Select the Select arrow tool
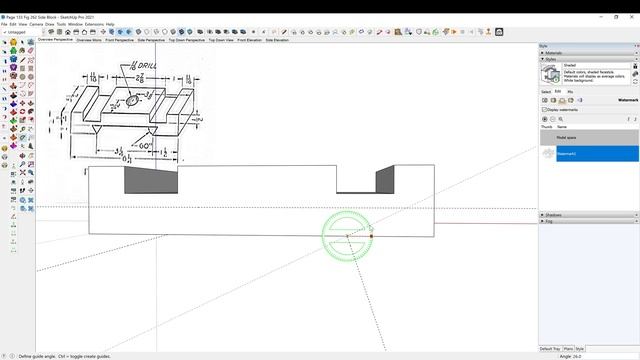640x360 pixels. tap(22, 42)
